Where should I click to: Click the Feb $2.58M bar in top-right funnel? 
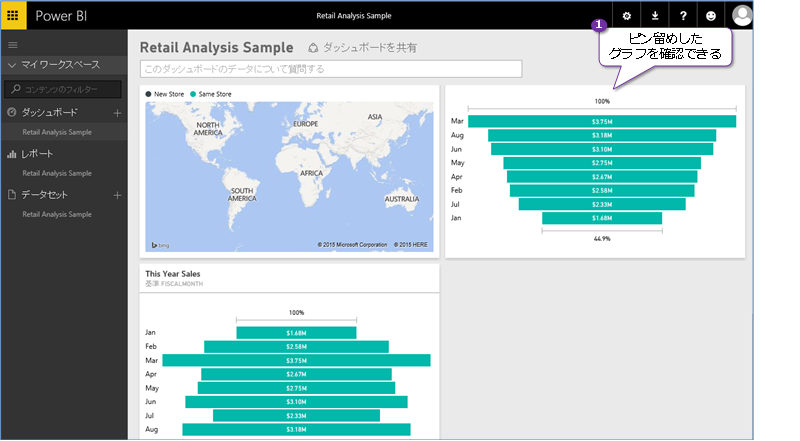click(x=602, y=190)
